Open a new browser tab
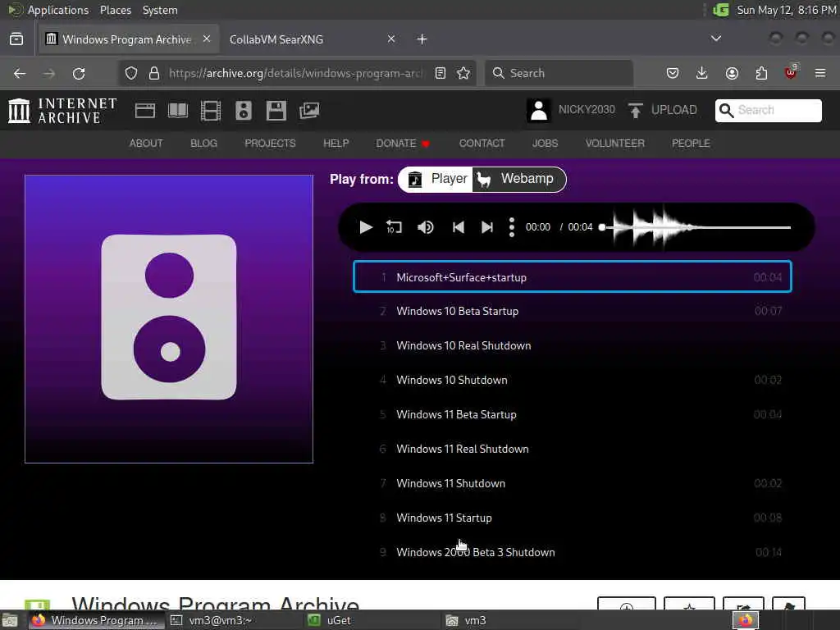Viewport: 840px width, 630px height. point(422,39)
